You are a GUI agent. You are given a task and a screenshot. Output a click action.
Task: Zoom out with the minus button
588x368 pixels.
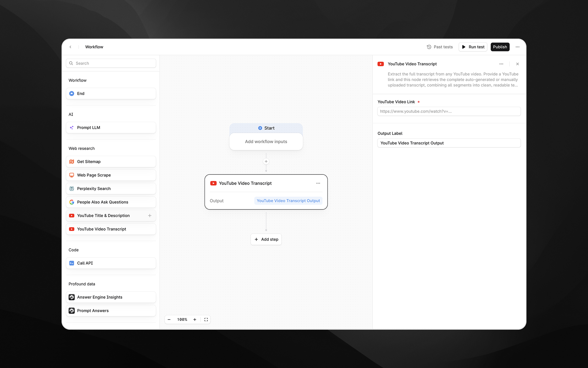click(x=169, y=320)
